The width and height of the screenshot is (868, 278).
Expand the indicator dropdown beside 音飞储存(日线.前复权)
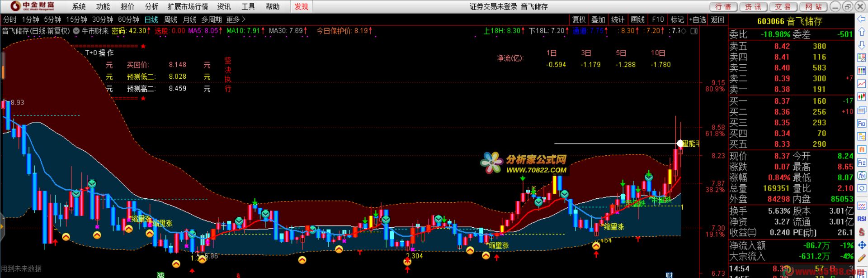(76, 31)
